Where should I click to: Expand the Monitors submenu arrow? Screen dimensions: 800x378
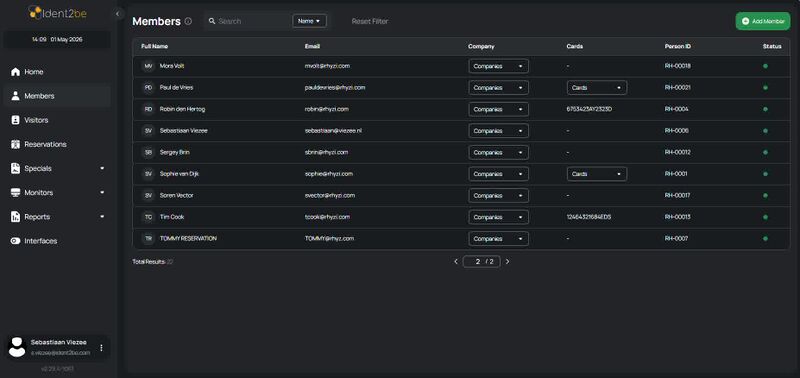(102, 193)
